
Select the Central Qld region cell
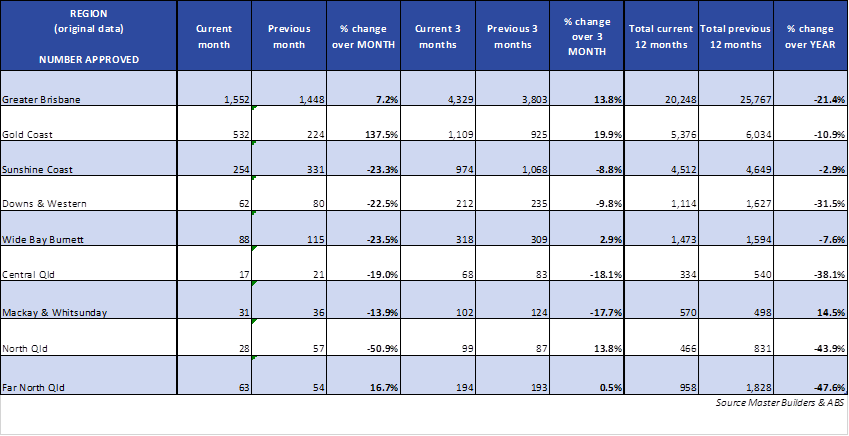tap(89, 263)
